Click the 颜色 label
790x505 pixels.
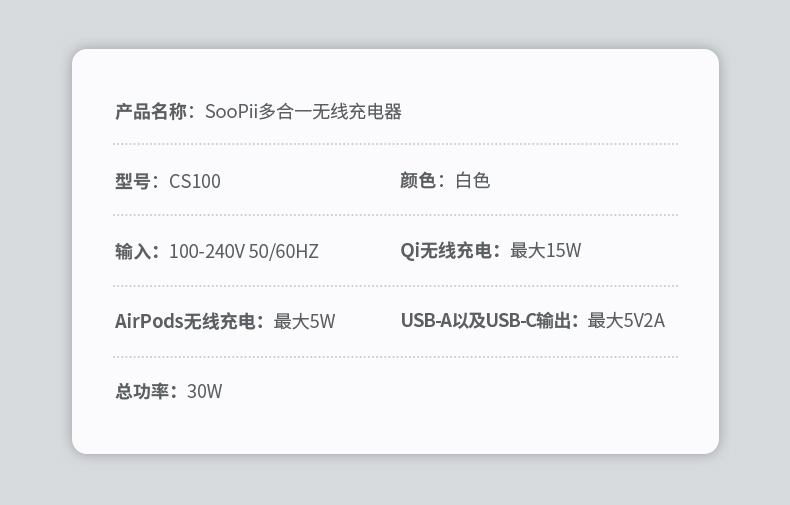418,181
